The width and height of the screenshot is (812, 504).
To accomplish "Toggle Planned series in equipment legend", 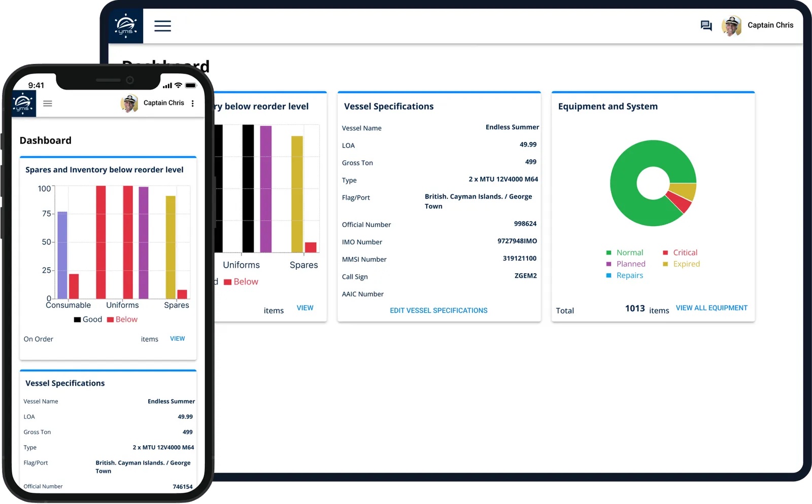I will pos(626,264).
